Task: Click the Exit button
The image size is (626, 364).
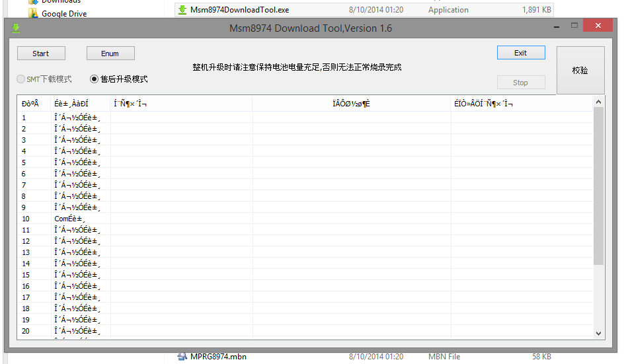Action: pyautogui.click(x=521, y=53)
